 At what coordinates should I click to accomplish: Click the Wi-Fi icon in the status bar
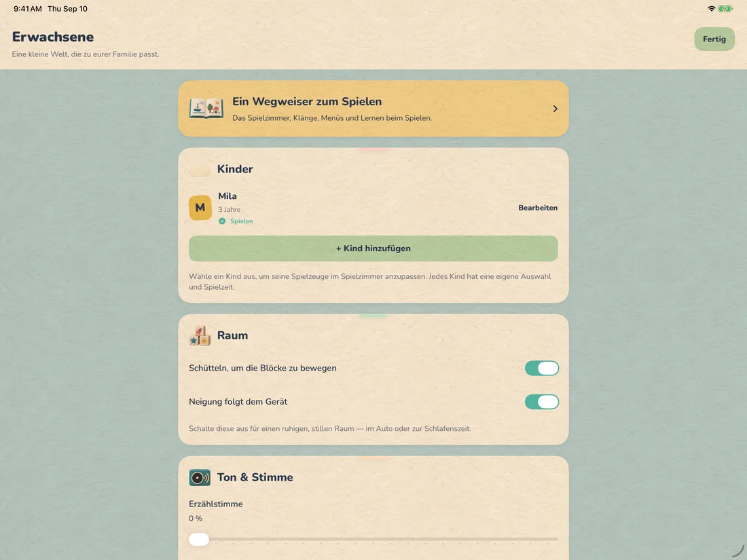[711, 9]
